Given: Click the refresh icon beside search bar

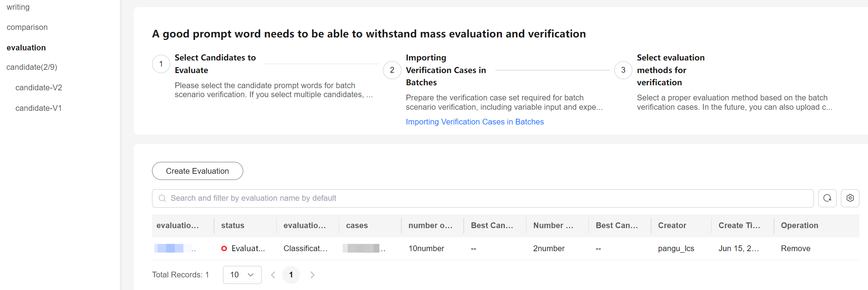Looking at the screenshot, I should [x=827, y=198].
